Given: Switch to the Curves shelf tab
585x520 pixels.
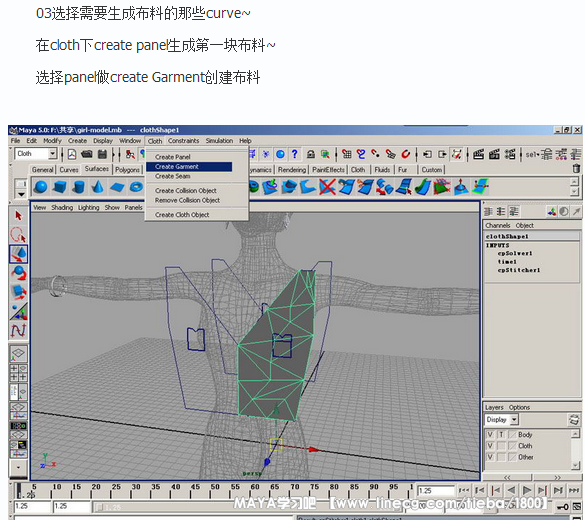Looking at the screenshot, I should point(69,170).
